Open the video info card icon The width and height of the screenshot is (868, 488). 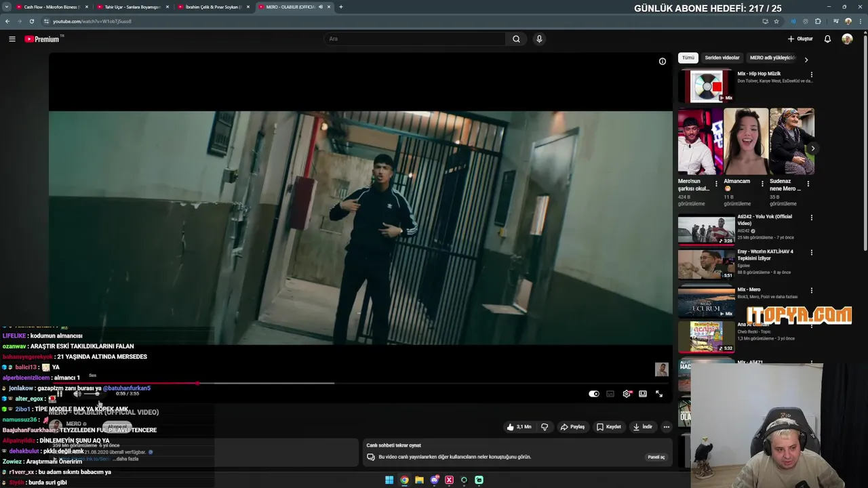[x=663, y=62]
